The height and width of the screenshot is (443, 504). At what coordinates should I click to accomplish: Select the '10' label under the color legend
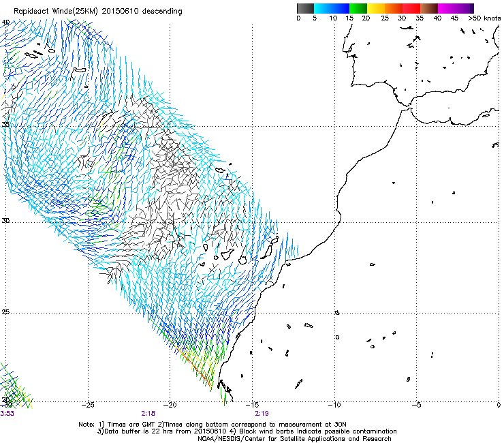tap(333, 18)
